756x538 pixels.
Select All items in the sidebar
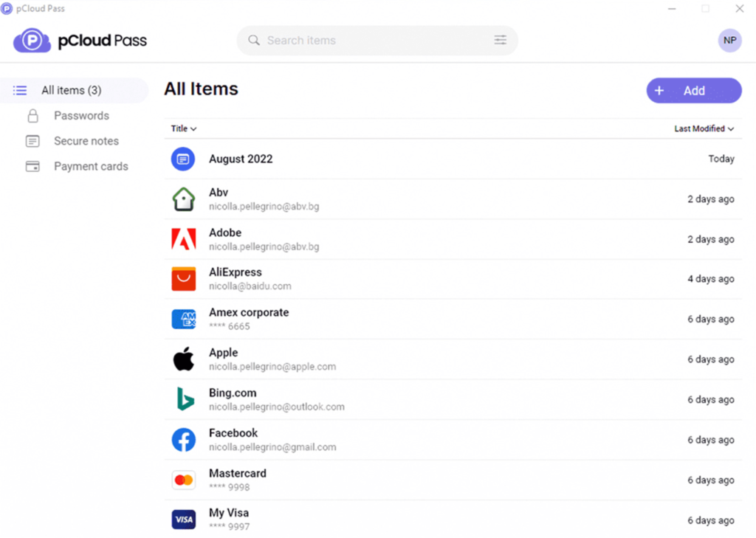71,90
